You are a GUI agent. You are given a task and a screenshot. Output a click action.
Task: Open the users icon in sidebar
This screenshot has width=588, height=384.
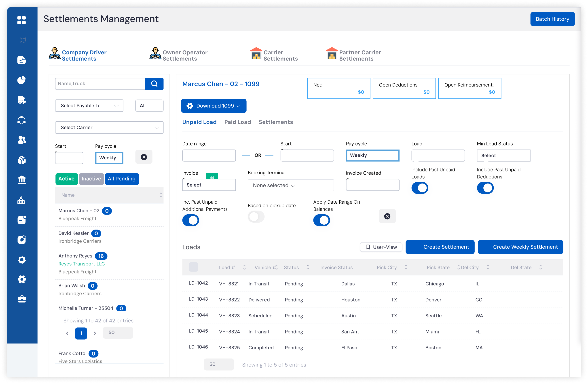pos(21,140)
